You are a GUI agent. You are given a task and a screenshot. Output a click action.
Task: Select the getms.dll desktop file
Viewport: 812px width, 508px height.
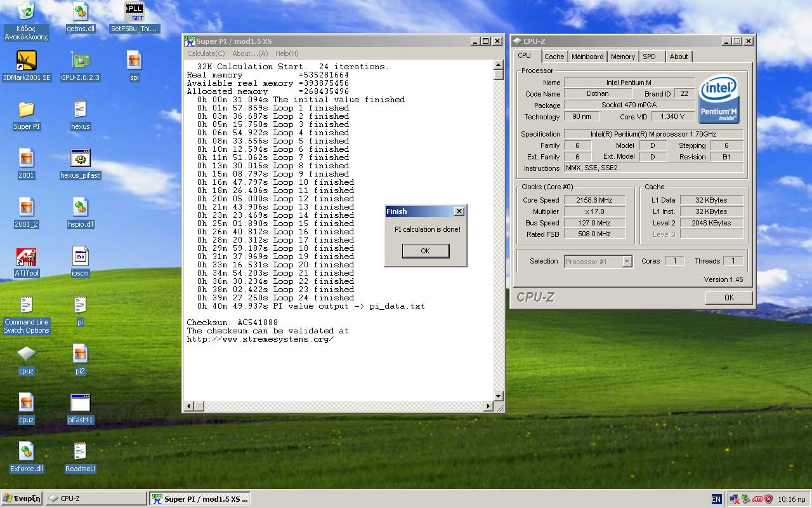pos(80,17)
